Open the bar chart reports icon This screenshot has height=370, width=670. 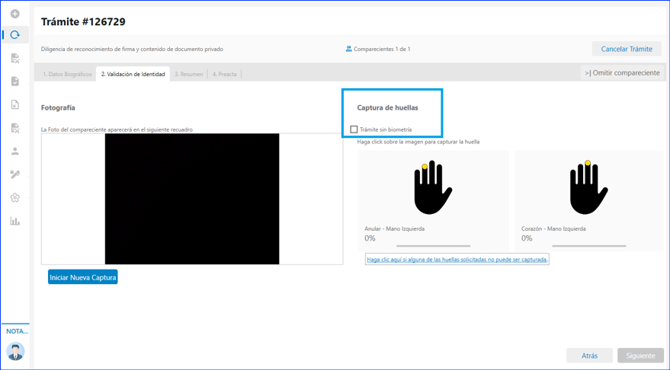[x=15, y=221]
